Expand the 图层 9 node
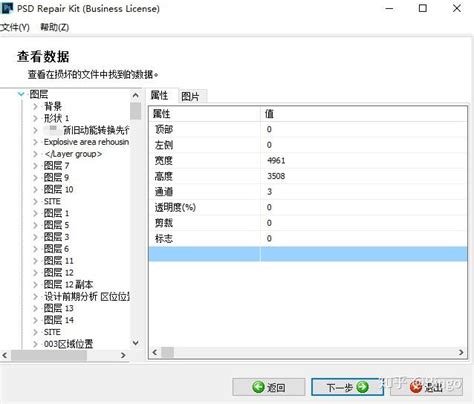 pos(35,178)
